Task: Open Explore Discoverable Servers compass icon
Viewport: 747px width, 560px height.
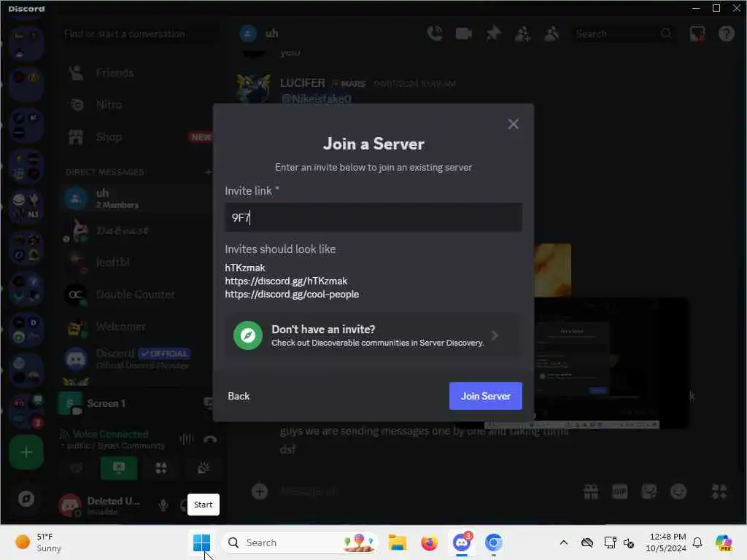Action: tap(26, 499)
